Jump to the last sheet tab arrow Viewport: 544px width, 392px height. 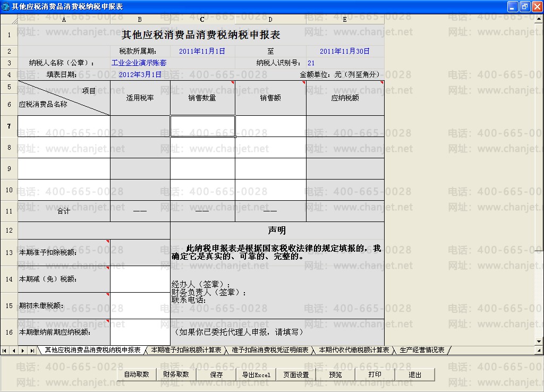tap(32, 351)
